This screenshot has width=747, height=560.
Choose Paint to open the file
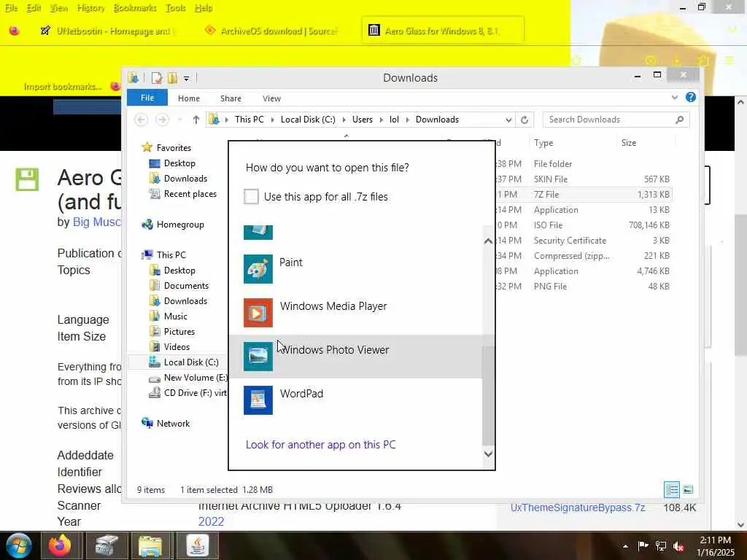point(355,268)
